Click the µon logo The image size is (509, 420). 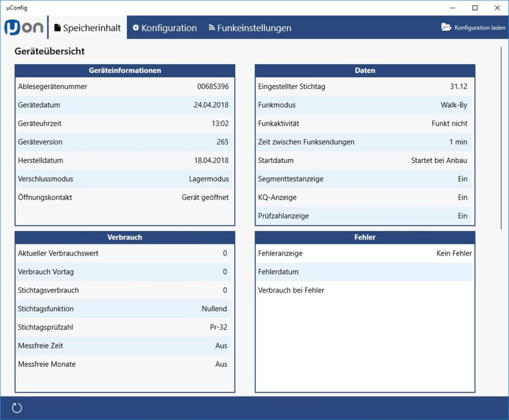[24, 27]
